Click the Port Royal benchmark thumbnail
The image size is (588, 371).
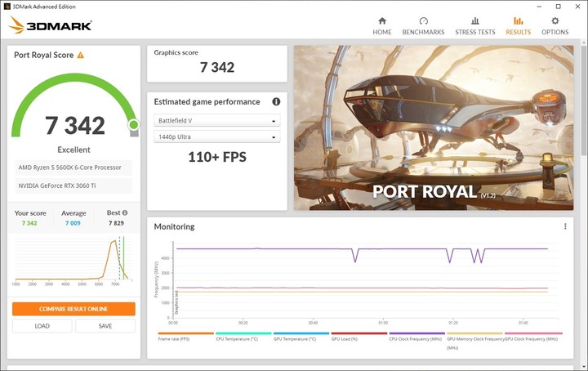click(x=434, y=127)
